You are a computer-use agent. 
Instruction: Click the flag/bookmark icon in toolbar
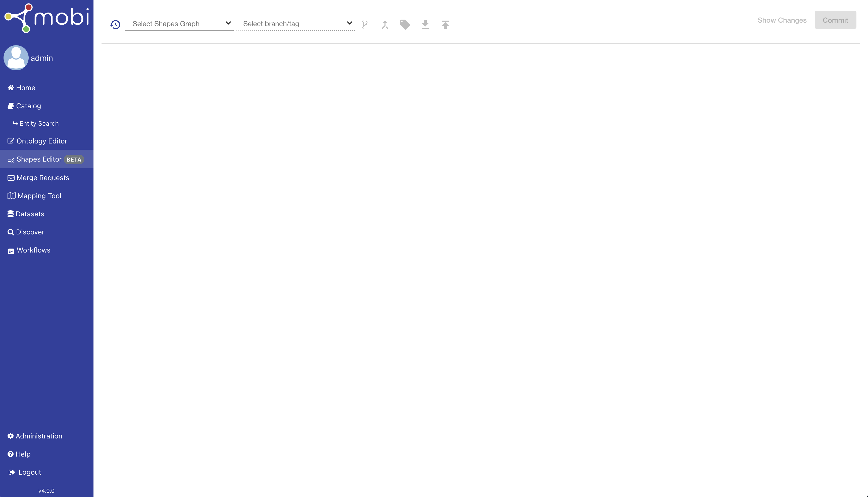[405, 24]
